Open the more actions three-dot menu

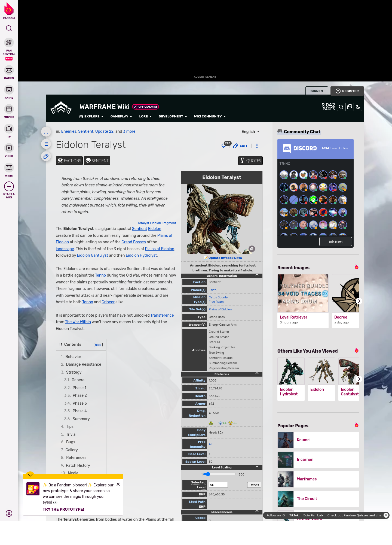click(257, 146)
